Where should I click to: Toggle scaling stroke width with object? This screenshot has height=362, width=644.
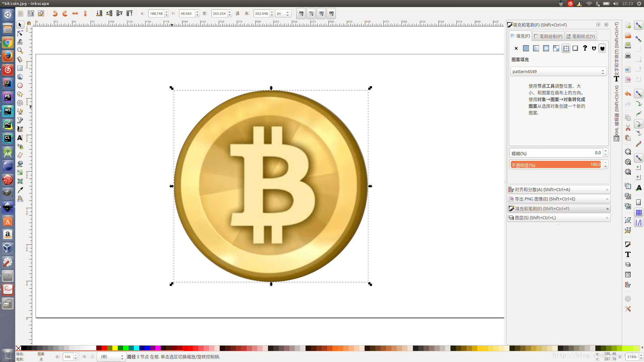(301, 13)
